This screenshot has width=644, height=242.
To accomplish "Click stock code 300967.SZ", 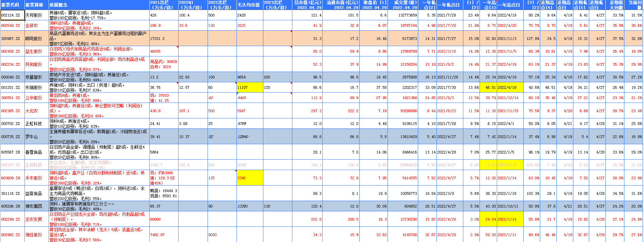I will 12,39.
